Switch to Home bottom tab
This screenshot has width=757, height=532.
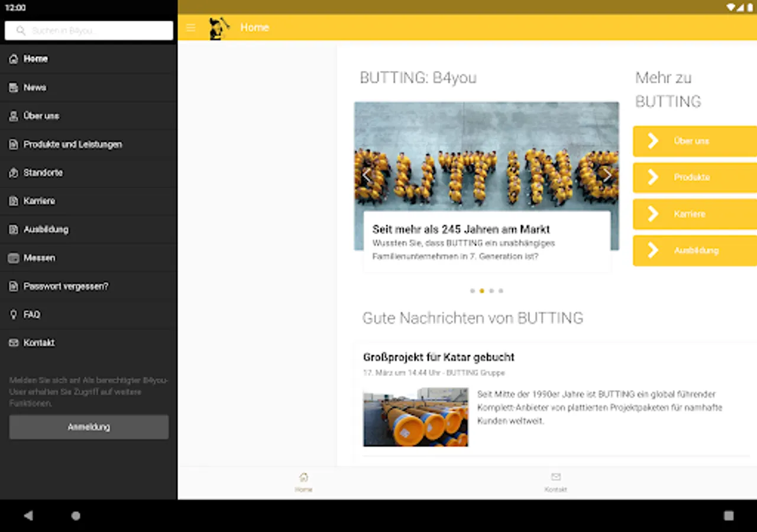pyautogui.click(x=303, y=482)
